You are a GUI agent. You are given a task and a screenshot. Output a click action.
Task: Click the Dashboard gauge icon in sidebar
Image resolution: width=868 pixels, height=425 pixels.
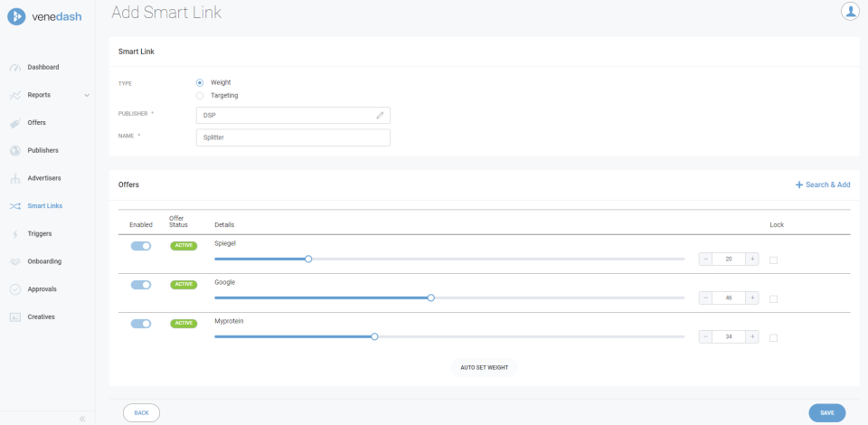pyautogui.click(x=14, y=68)
